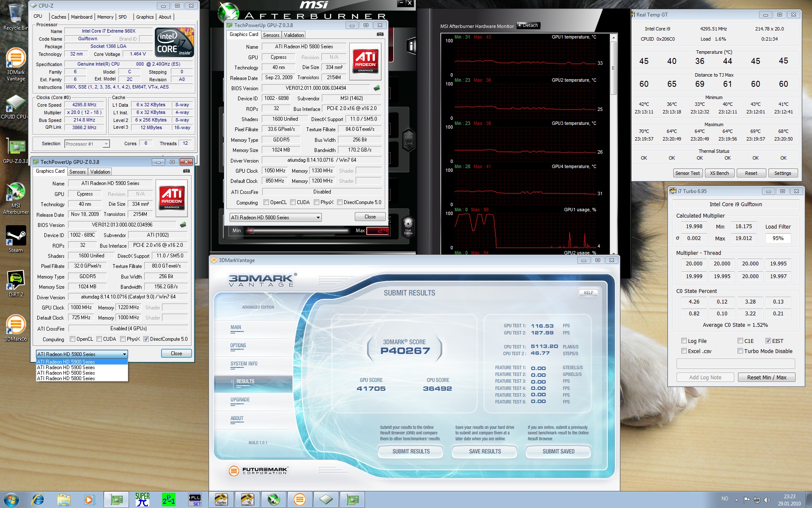
Task: Click the Windows Start orb
Action: [x=11, y=500]
